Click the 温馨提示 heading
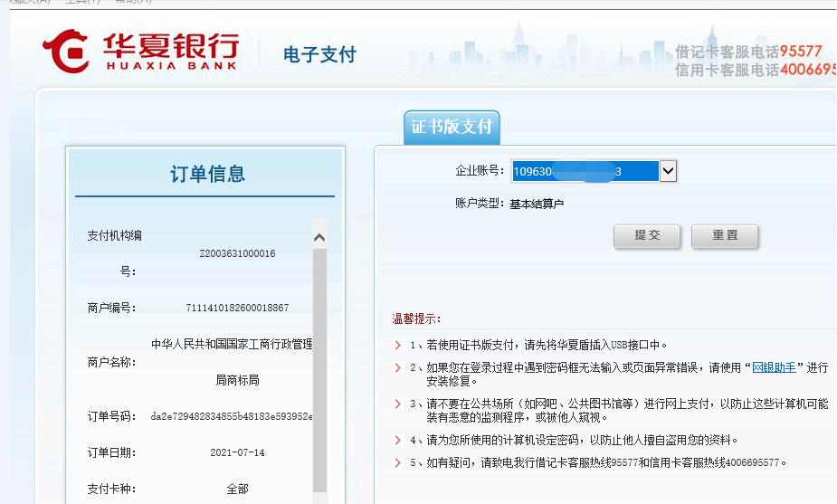 (416, 319)
